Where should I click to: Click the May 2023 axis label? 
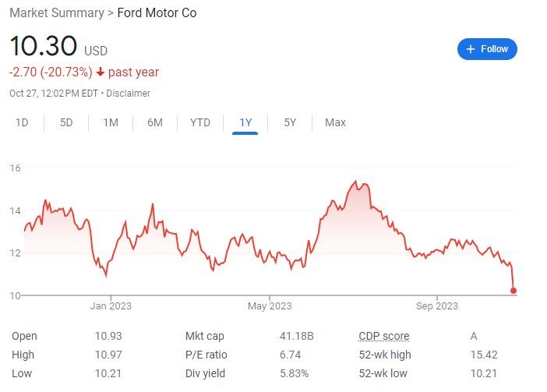pos(269,305)
